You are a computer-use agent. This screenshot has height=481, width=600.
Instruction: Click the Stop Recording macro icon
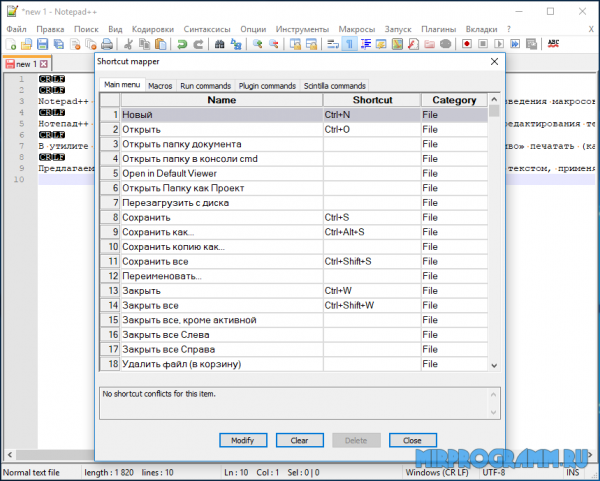pos(483,44)
